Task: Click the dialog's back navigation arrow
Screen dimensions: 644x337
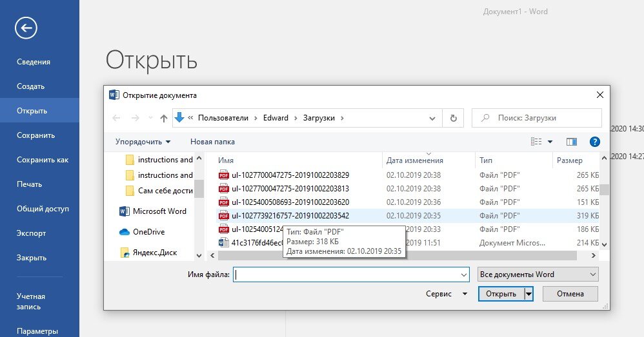Action: click(116, 118)
